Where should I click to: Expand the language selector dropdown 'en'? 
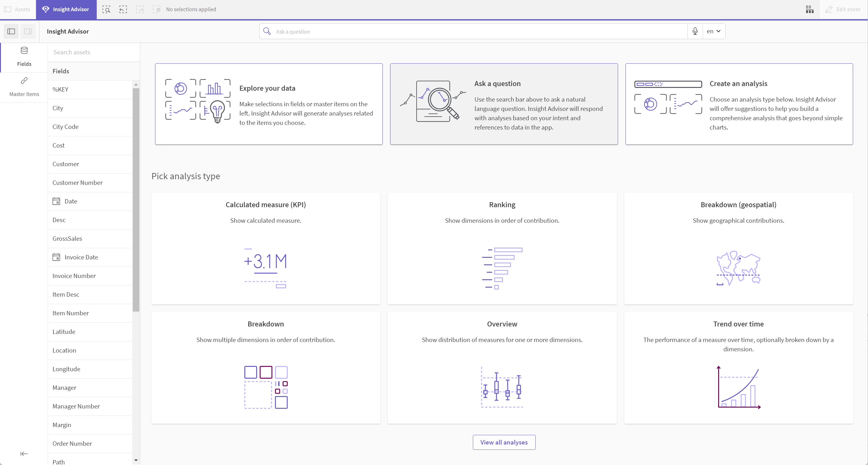713,31
